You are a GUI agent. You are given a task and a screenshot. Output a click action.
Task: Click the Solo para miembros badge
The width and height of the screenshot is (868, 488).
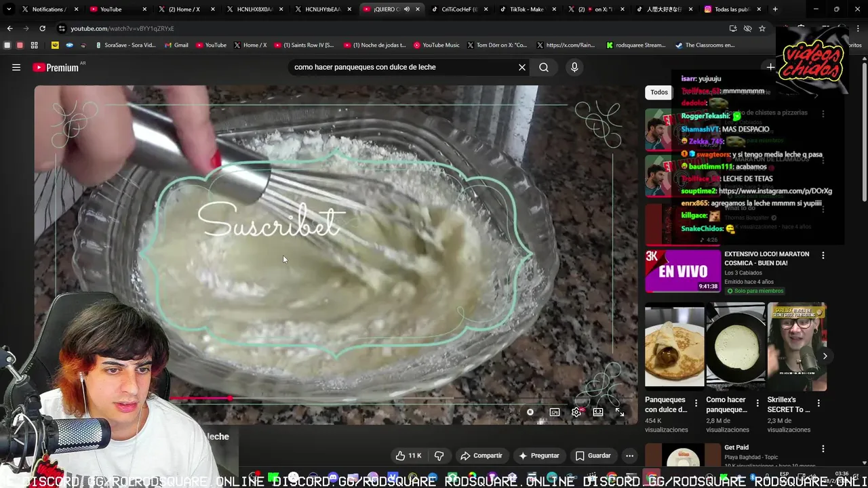tap(754, 291)
